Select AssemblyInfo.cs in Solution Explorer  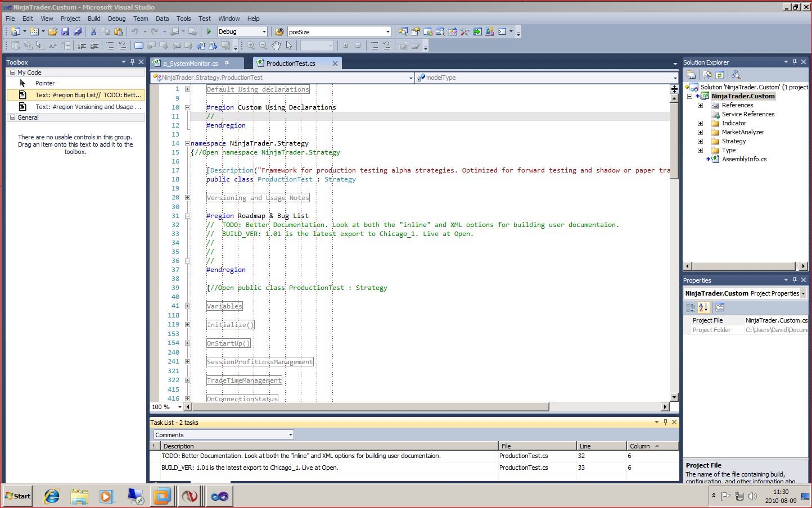744,159
